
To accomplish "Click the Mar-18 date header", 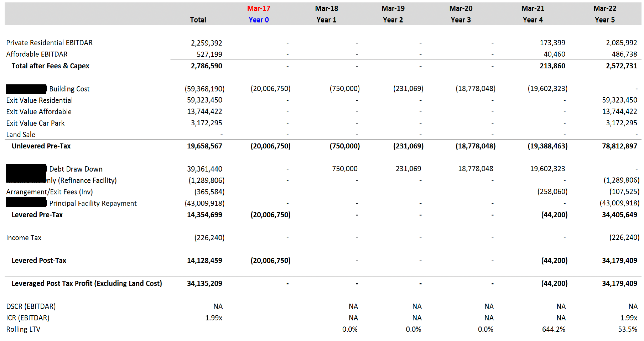I will [327, 8].
